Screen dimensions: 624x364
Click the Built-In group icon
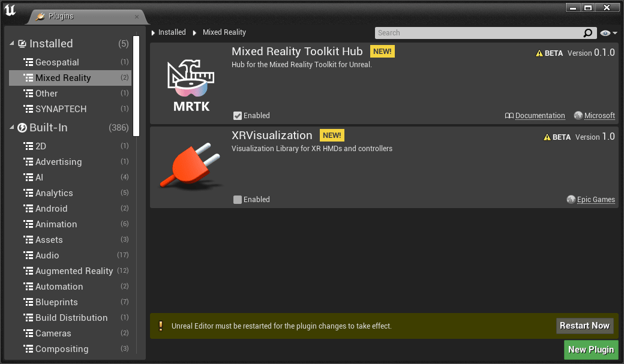22,128
